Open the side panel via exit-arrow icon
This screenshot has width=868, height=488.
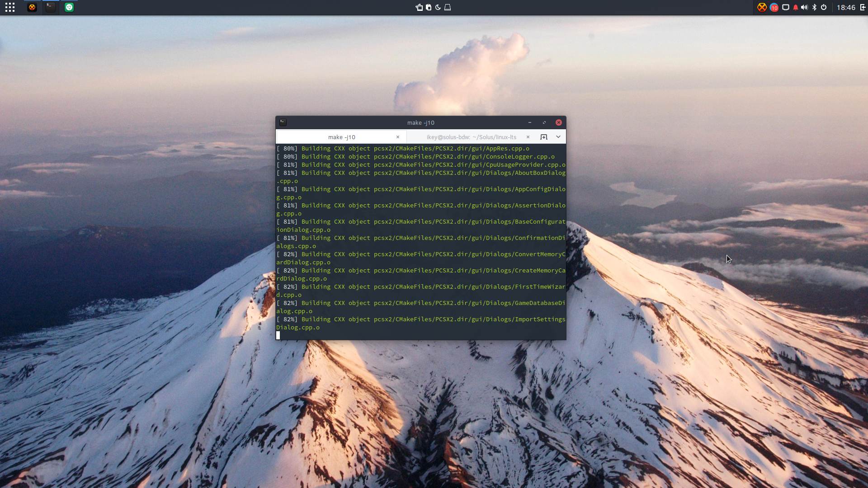(x=863, y=7)
